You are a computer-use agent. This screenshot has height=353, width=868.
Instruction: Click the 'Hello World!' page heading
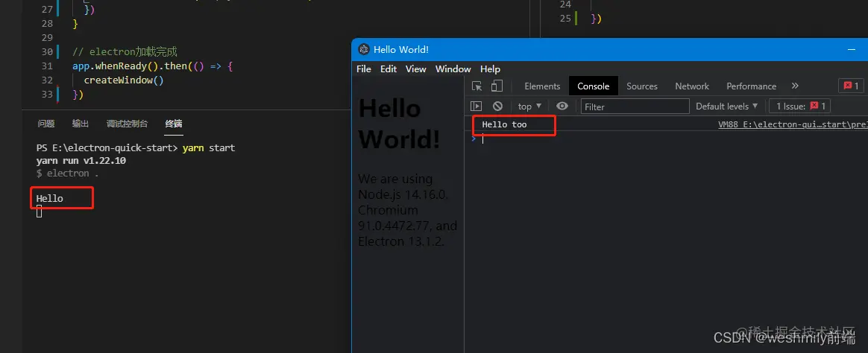click(399, 124)
